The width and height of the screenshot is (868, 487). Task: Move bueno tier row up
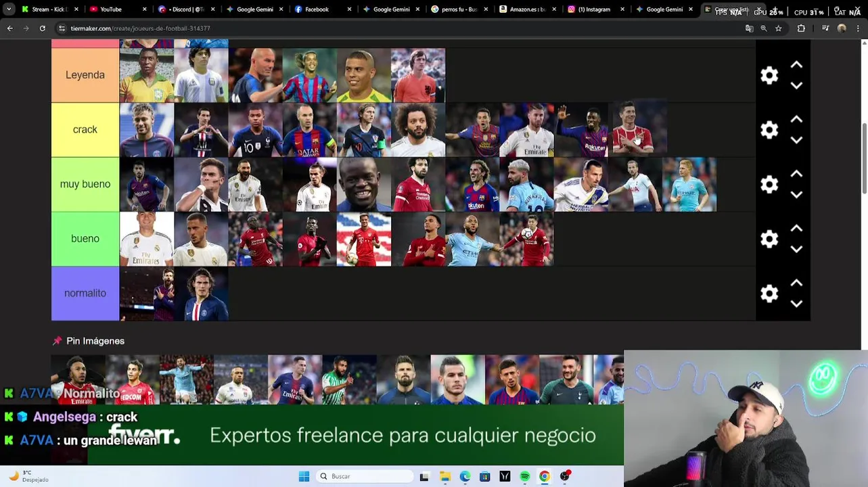click(796, 229)
